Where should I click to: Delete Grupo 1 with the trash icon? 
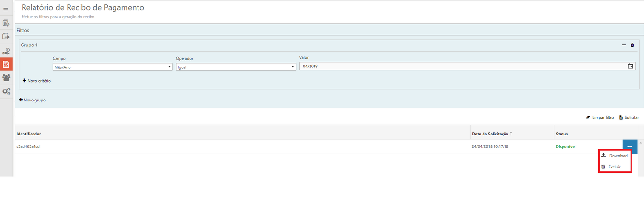click(x=632, y=45)
